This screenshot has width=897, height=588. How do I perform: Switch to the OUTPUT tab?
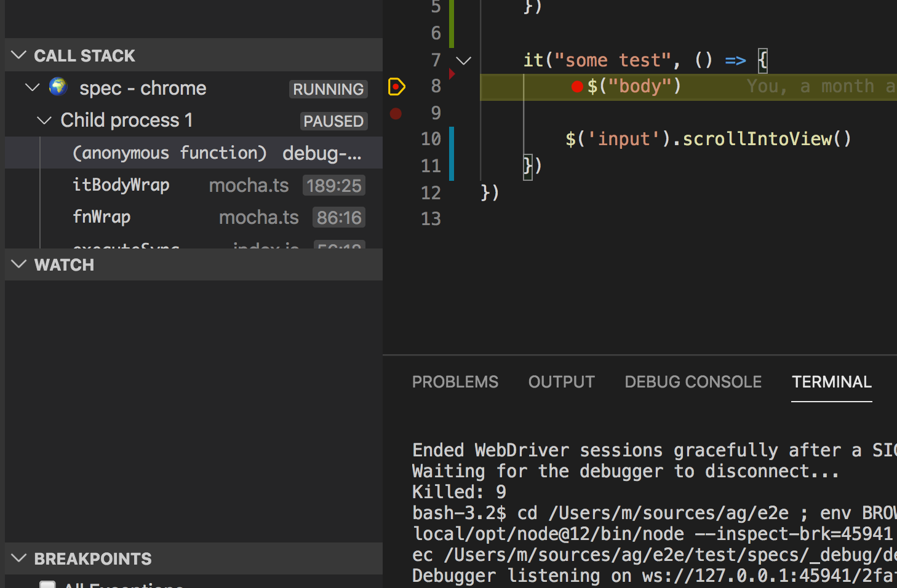[562, 382]
